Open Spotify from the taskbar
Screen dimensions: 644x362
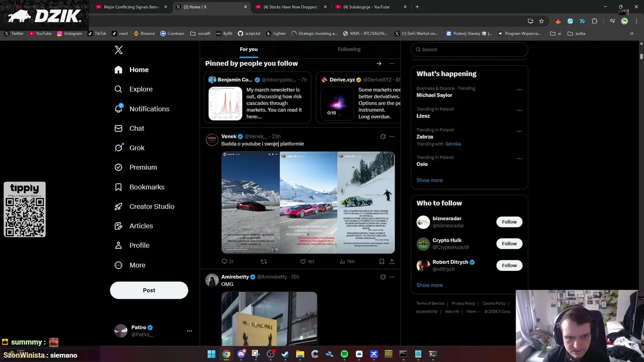tap(344, 354)
